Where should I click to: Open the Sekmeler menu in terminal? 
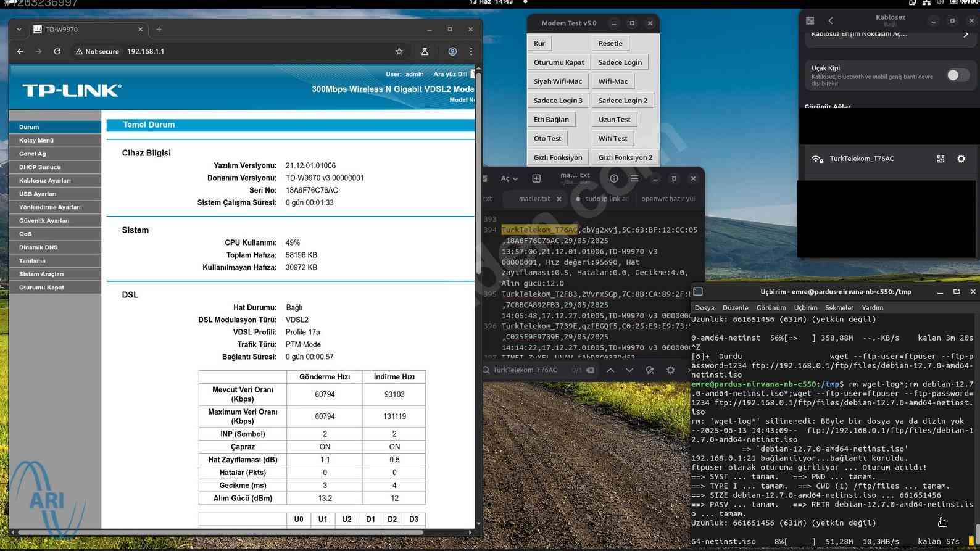pyautogui.click(x=839, y=308)
